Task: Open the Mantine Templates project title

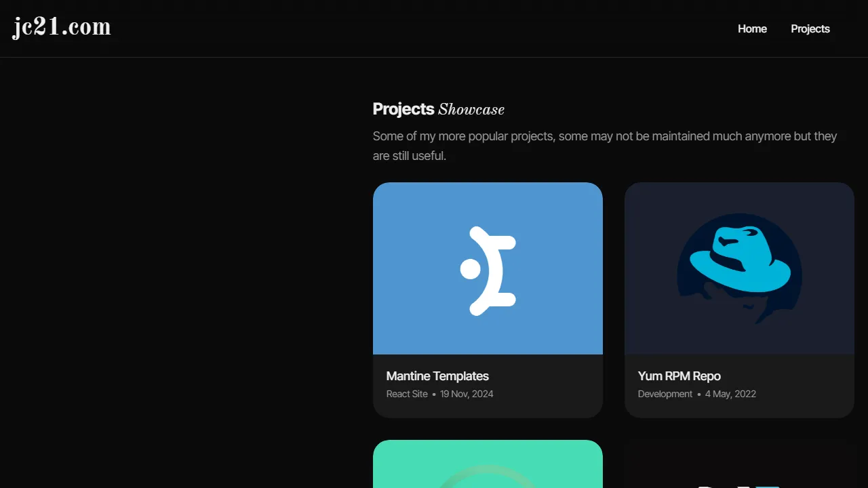Action: 437,376
